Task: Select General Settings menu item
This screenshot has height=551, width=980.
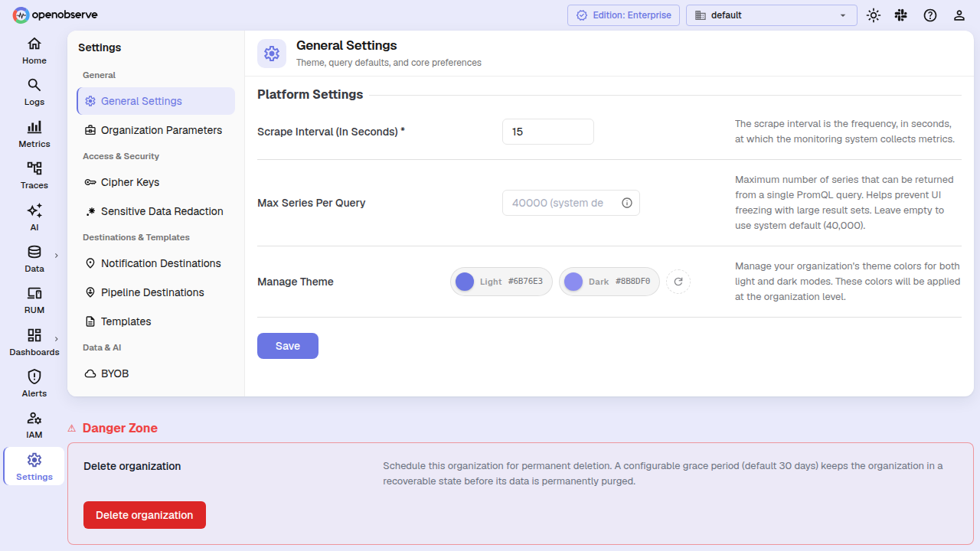Action: (156, 101)
